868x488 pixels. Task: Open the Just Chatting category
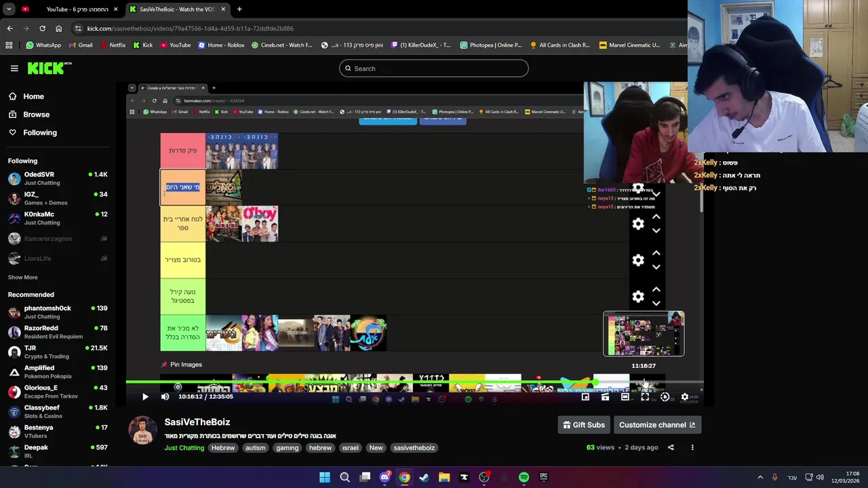point(184,448)
